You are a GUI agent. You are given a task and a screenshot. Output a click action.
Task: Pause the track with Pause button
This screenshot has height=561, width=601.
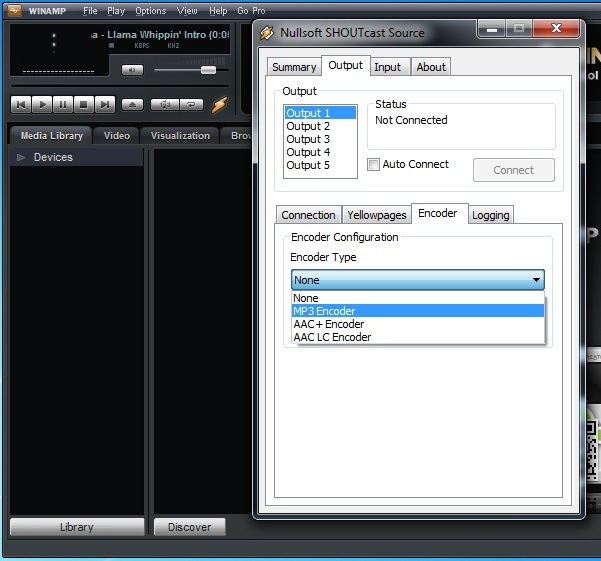63,105
